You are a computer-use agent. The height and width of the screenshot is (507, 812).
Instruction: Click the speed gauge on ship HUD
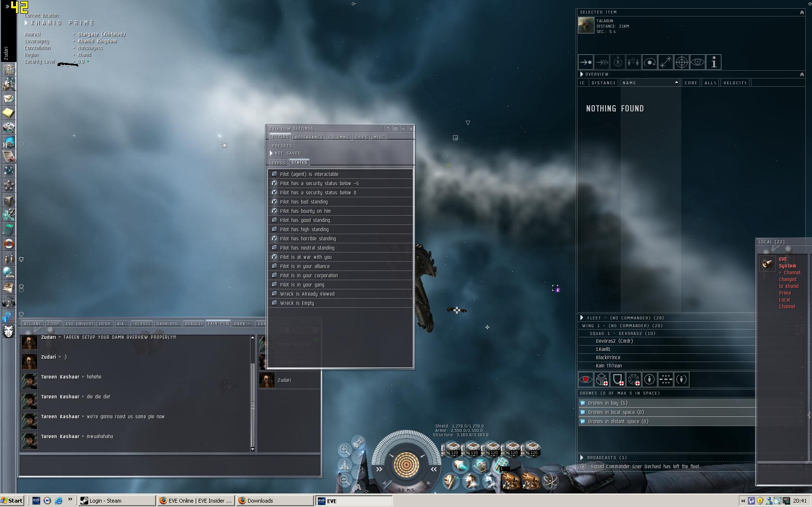coord(406,490)
